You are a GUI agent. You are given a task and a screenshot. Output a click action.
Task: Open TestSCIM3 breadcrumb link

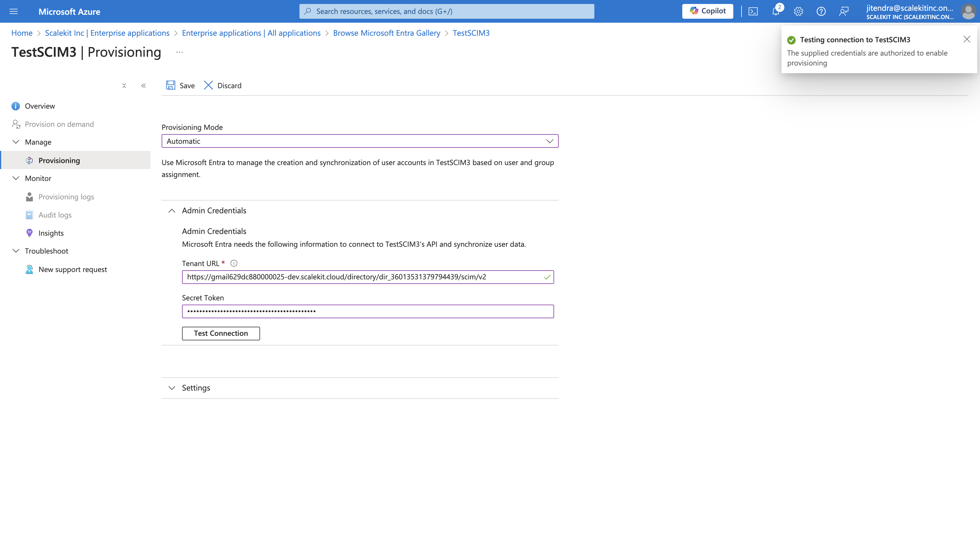tap(471, 33)
